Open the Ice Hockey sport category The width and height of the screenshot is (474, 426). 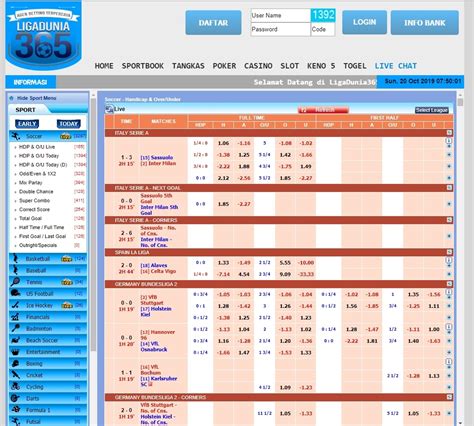(x=48, y=305)
